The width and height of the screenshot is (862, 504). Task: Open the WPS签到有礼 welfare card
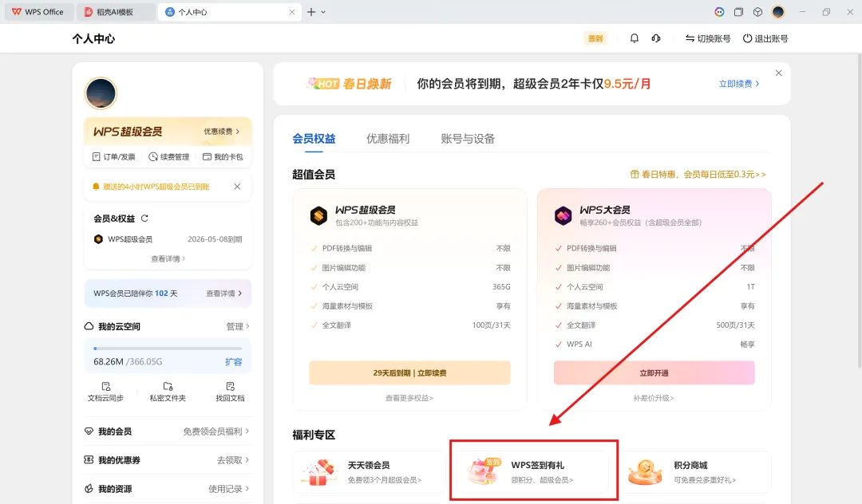(532, 472)
